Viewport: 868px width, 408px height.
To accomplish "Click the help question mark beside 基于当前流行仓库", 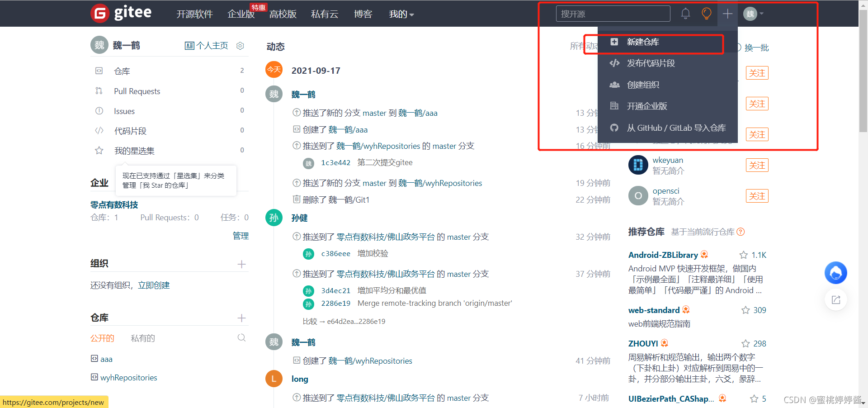I will pos(741,232).
